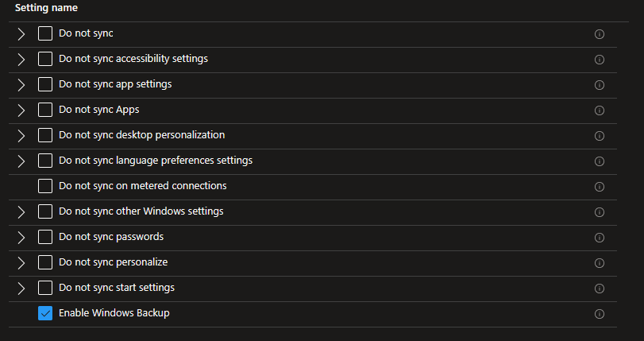Show info for Do not sync accessibility settings

coord(600,60)
